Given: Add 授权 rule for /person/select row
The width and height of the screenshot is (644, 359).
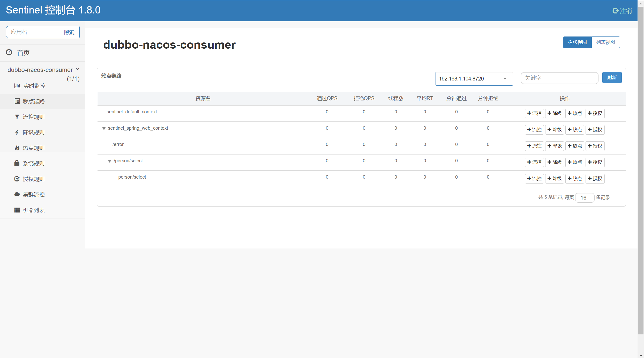Looking at the screenshot, I should 595,162.
